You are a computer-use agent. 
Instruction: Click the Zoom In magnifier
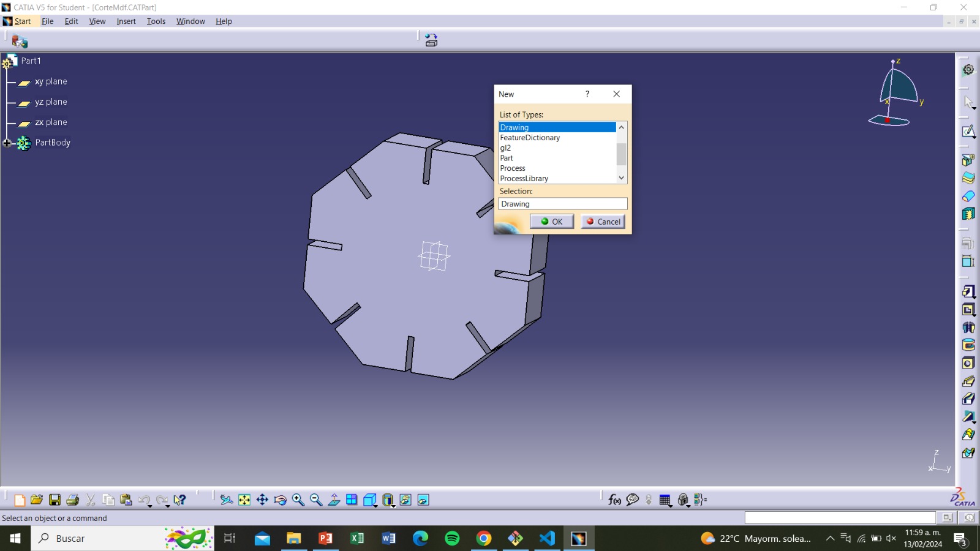click(x=298, y=500)
